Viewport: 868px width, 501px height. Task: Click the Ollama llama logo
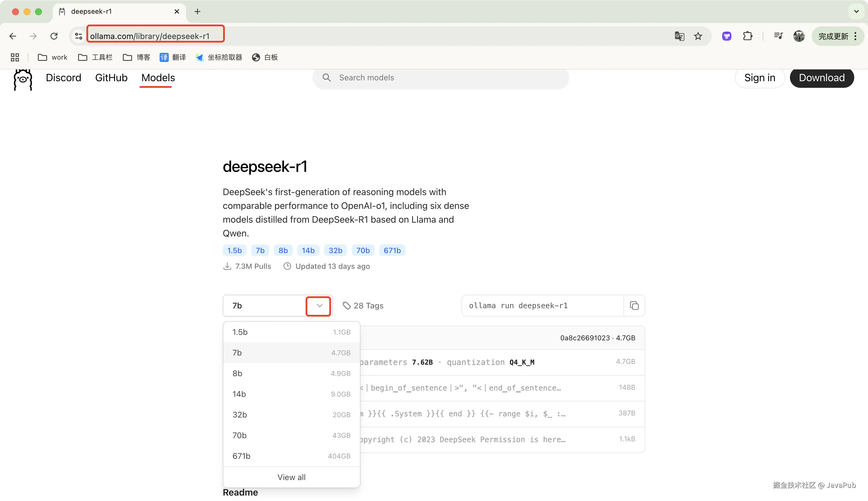[23, 79]
